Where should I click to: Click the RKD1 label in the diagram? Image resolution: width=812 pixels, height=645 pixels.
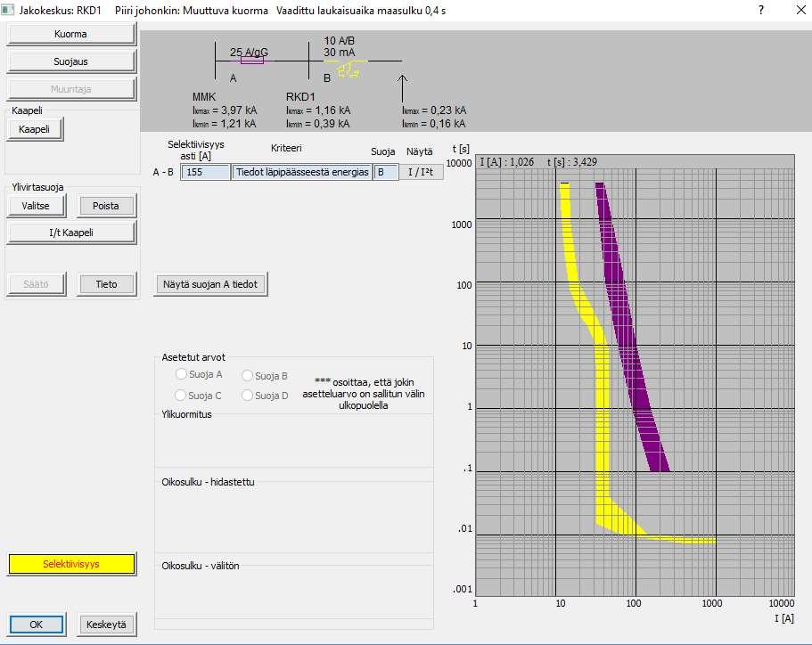pyautogui.click(x=300, y=97)
